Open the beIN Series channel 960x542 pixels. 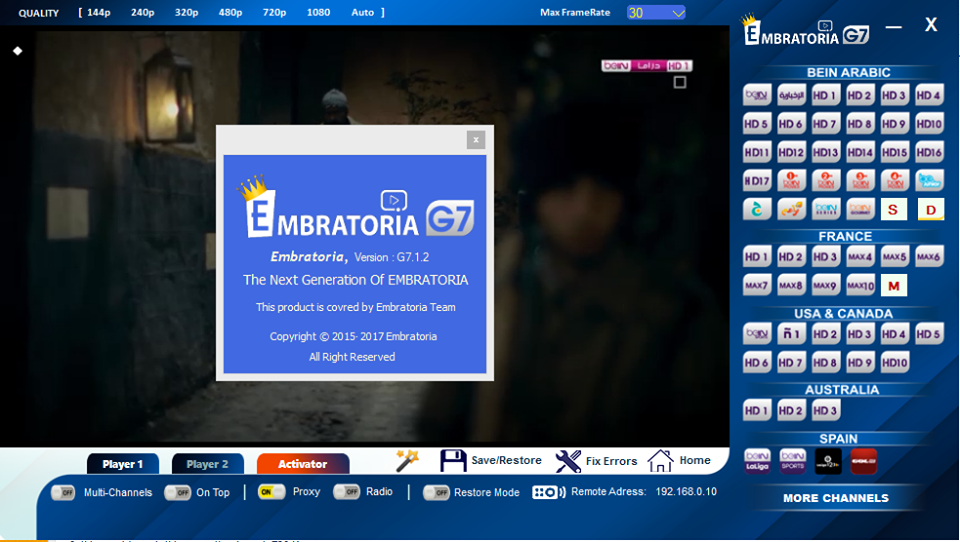pos(825,209)
